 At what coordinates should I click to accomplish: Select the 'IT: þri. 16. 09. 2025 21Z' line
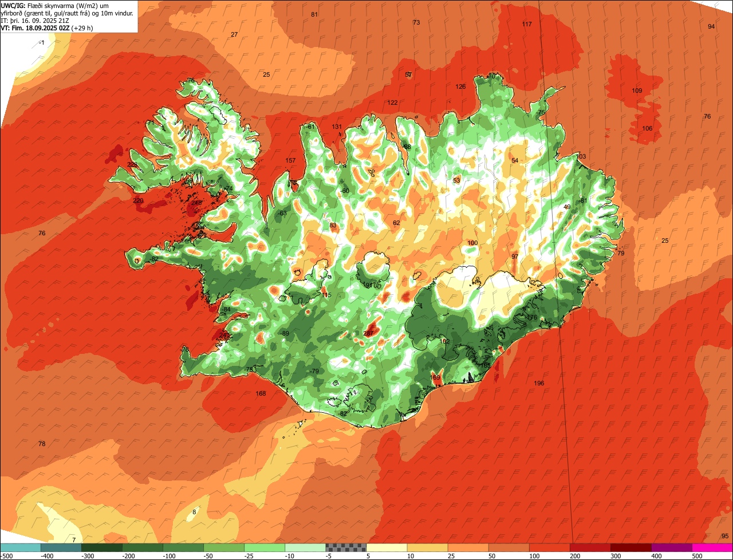[x=34, y=20]
